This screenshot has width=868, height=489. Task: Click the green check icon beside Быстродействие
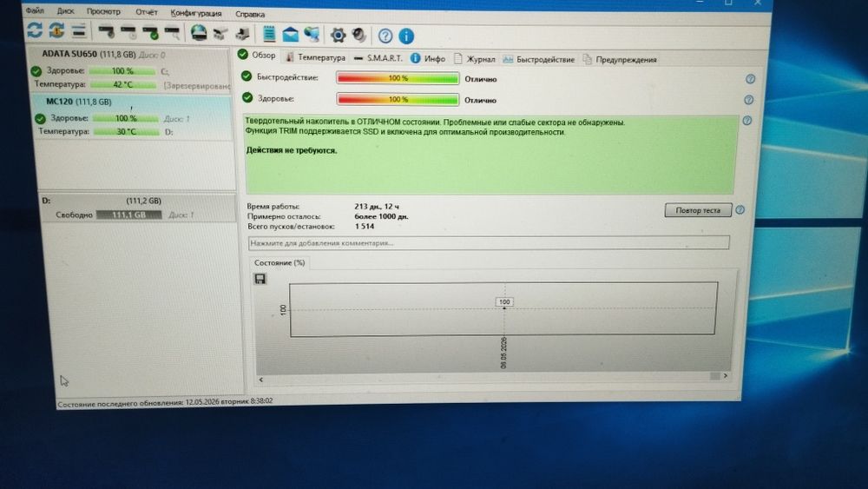pos(247,76)
